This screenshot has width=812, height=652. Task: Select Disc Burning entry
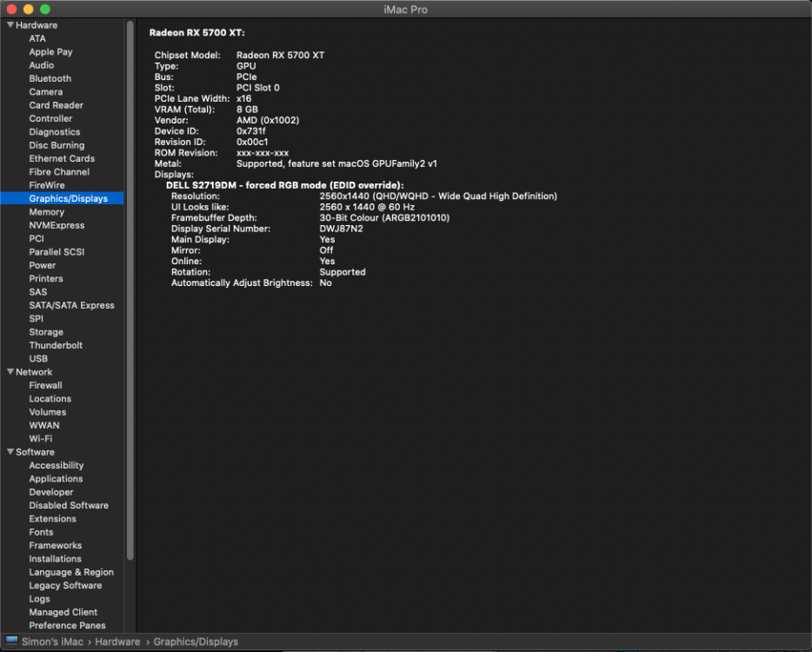(x=57, y=145)
